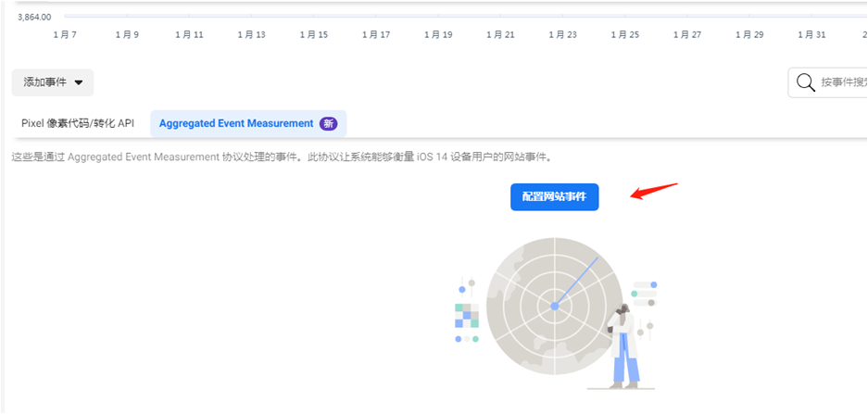This screenshot has height=414, width=868.
Task: Select the Aggregated Event Measurement tab
Action: click(x=236, y=123)
